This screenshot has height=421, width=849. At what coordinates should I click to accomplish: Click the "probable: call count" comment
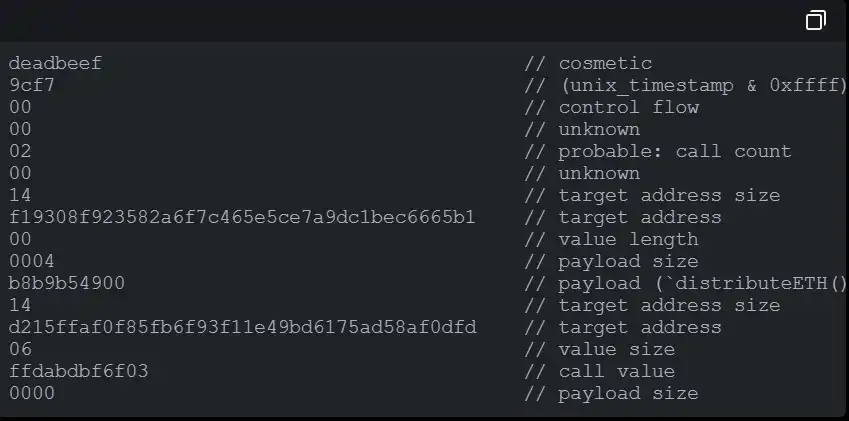[x=674, y=152]
